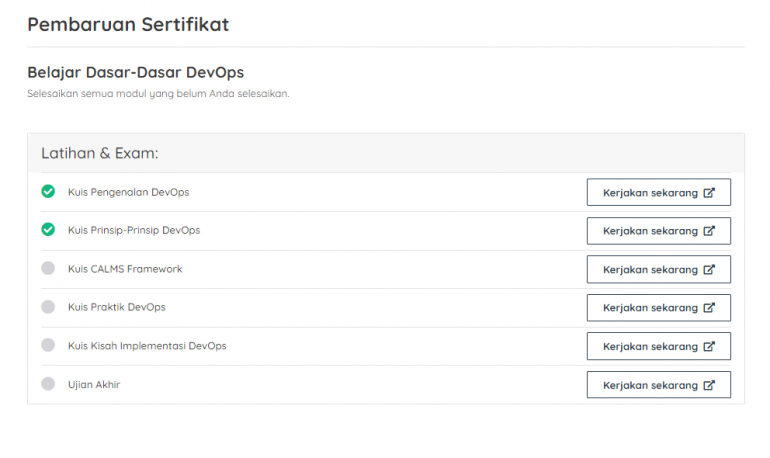Image resolution: width=770 pixels, height=458 pixels.
Task: Click the green checkmark beside Kuis Pengenalan DevOps
Action: point(48,191)
